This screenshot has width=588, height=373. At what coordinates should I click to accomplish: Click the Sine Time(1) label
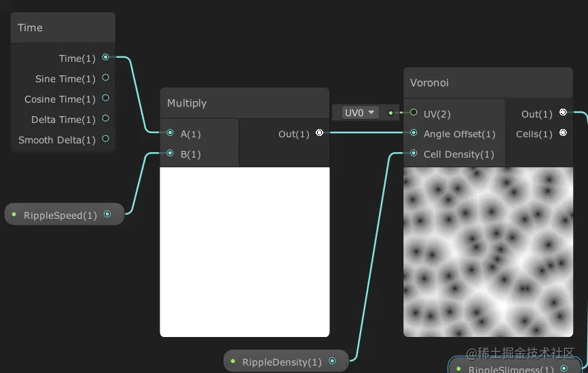[x=65, y=79]
